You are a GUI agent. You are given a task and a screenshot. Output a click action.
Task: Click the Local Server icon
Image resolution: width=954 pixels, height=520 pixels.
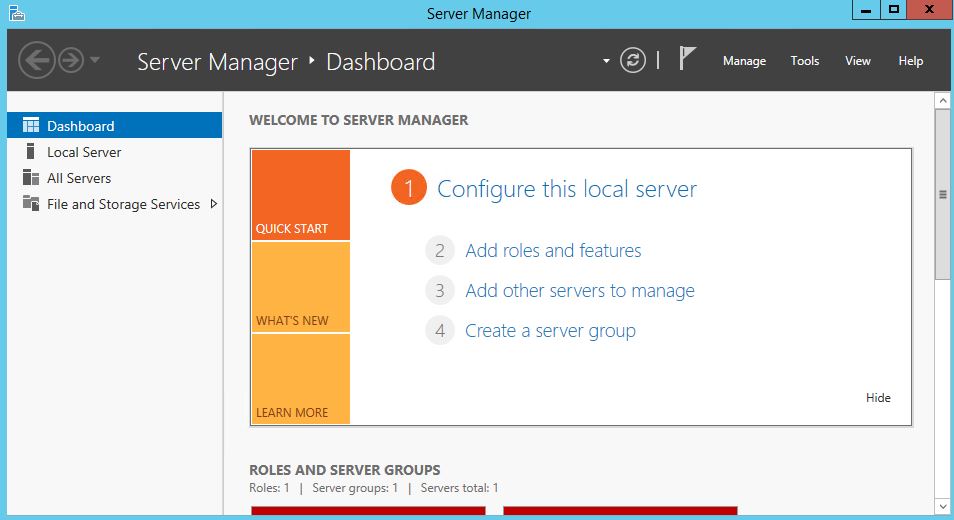(30, 151)
